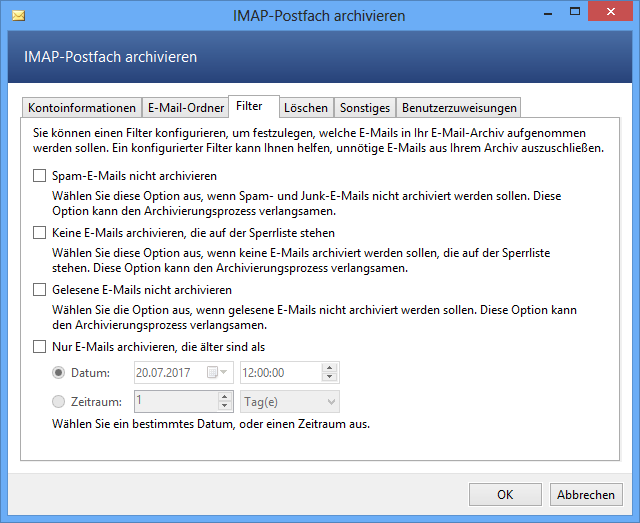Choose the Zeitraum radio option
640x523 pixels.
(59, 401)
